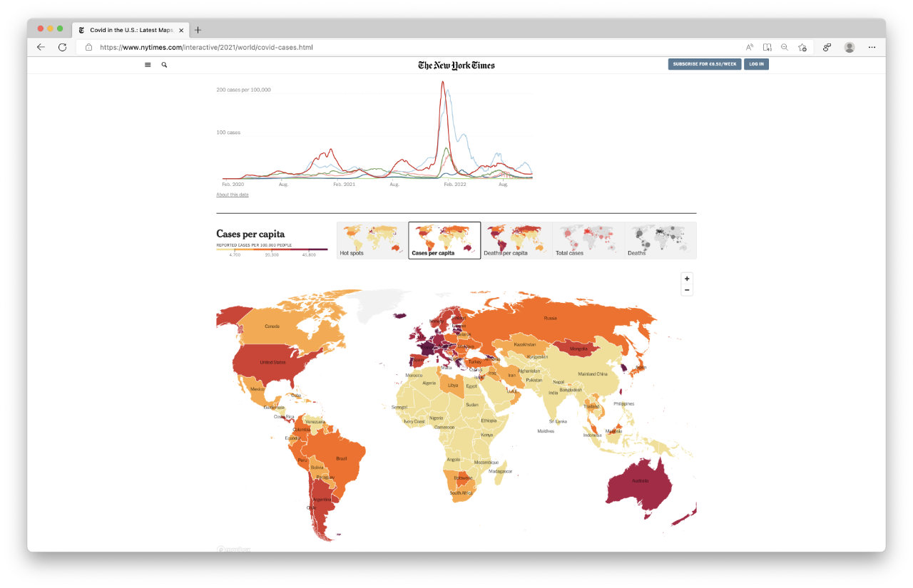Open the NYT hamburger sections menu

point(148,65)
